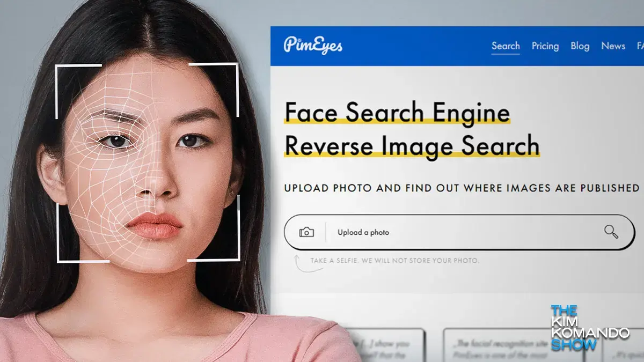Open the Search tab in navigation
The width and height of the screenshot is (644, 362).
pyautogui.click(x=506, y=46)
